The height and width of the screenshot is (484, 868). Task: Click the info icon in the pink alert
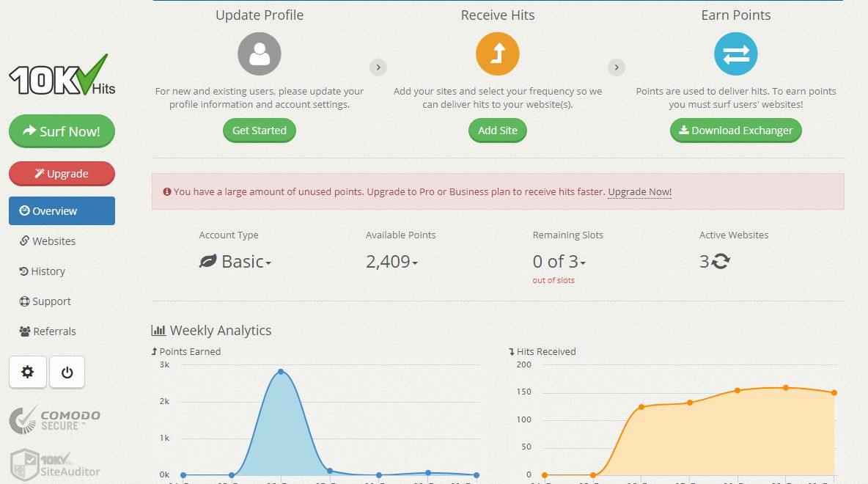(166, 191)
